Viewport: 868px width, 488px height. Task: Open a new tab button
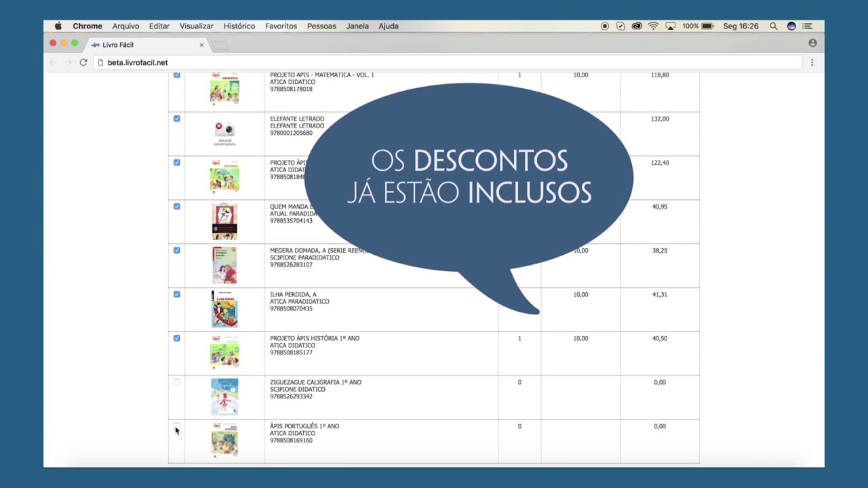220,45
